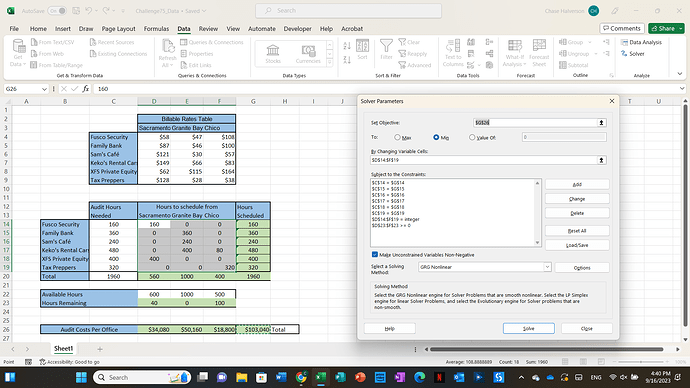Select Value Of radio button
The width and height of the screenshot is (690, 388).
(x=472, y=138)
